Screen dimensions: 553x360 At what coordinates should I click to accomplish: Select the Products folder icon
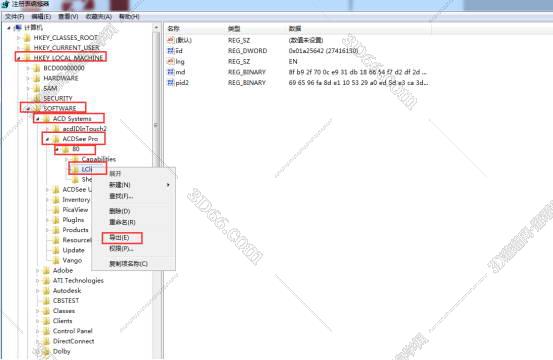pos(56,230)
